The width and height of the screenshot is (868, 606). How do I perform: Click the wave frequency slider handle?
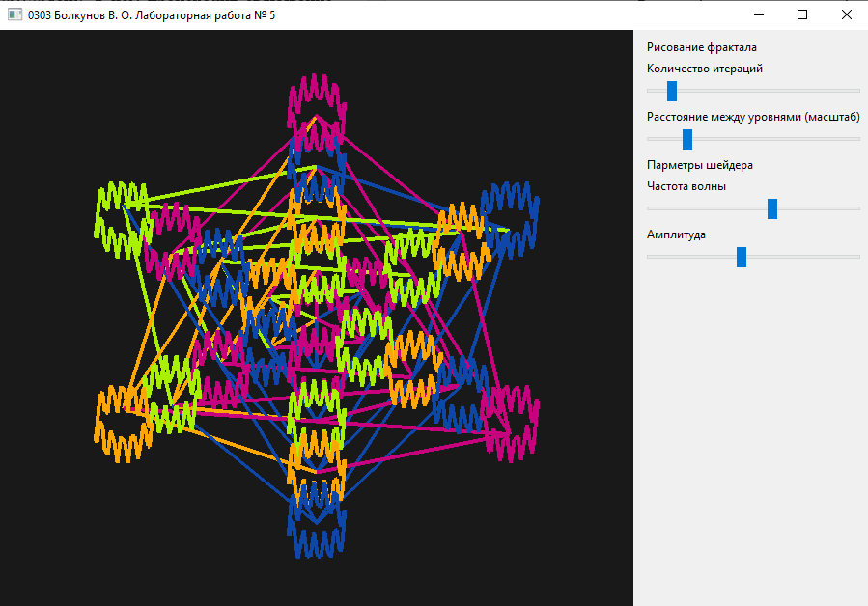pyautogui.click(x=772, y=208)
